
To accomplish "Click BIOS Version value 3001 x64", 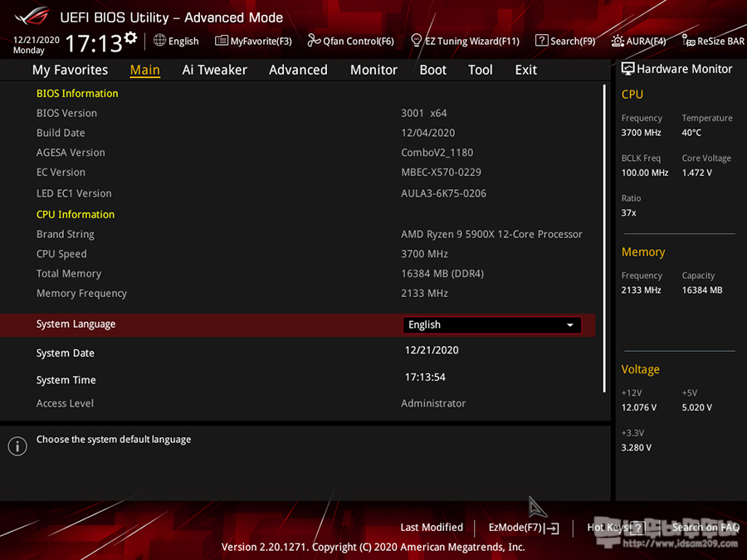I will pos(424,114).
